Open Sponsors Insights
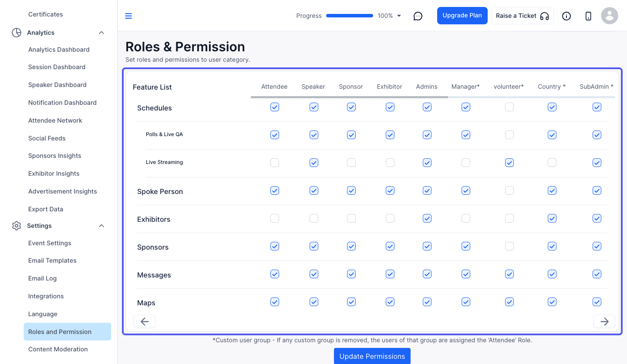627x364 pixels. (x=54, y=156)
